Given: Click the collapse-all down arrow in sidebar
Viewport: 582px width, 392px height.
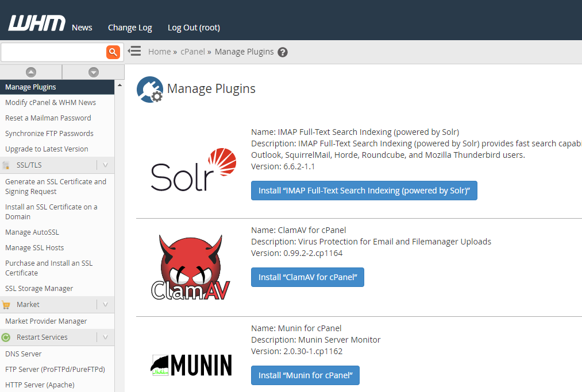Looking at the screenshot, I should point(94,72).
